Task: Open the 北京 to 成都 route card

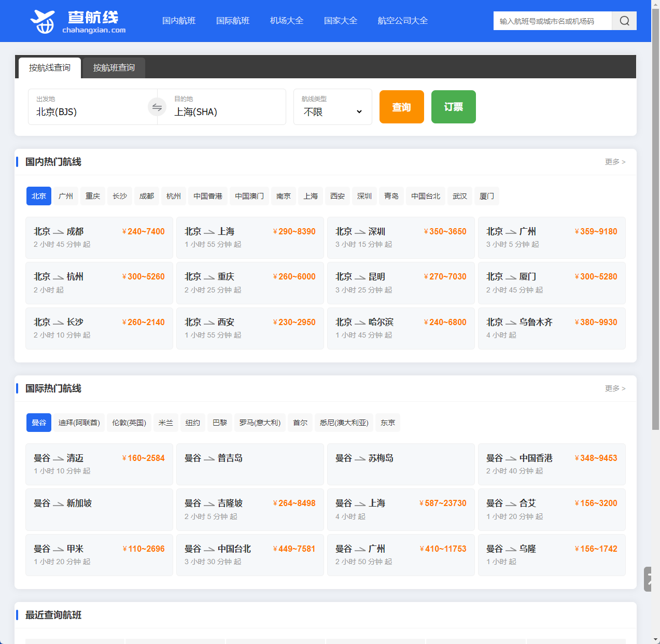Action: click(x=99, y=237)
